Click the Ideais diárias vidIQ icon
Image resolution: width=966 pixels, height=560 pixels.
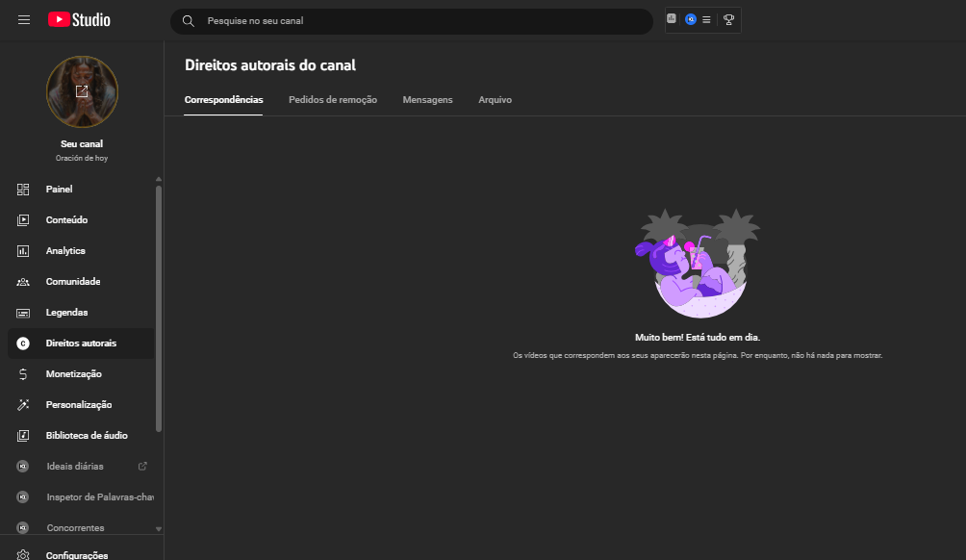pos(23,467)
